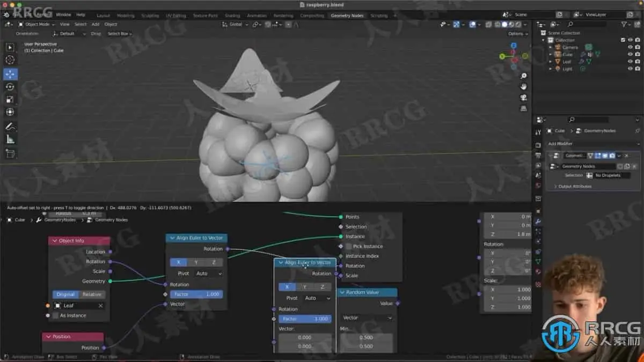
Task: Click X axis button in first Align Euler node
Action: pos(179,262)
